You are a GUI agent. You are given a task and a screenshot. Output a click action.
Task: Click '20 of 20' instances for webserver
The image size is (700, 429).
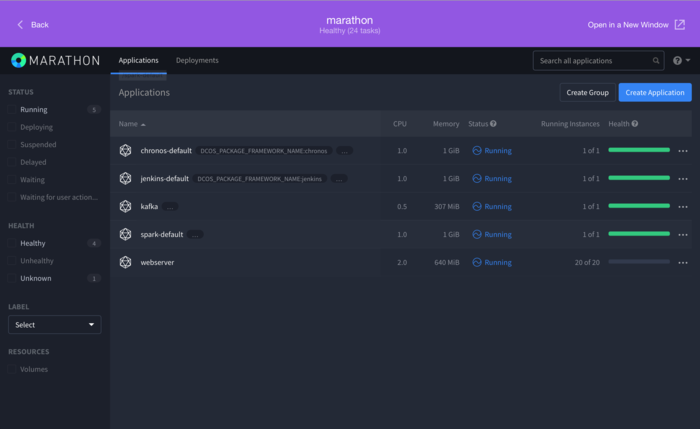[x=587, y=262]
